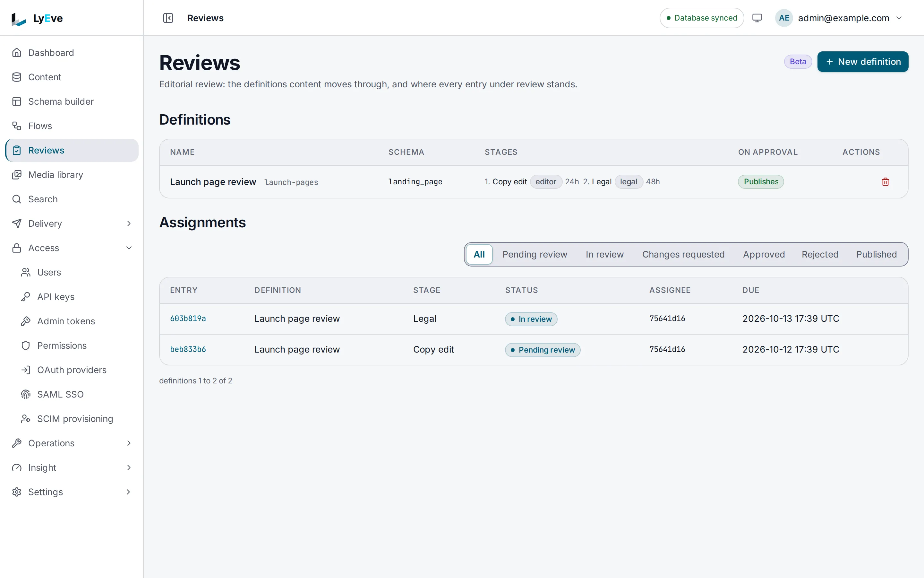Click the landing_page schema cell

point(415,182)
